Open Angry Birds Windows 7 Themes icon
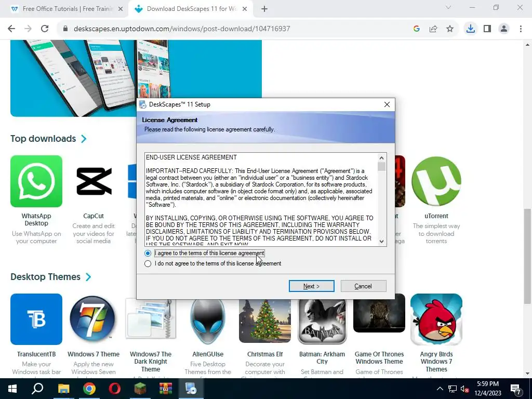The width and height of the screenshot is (532, 399). click(x=436, y=320)
